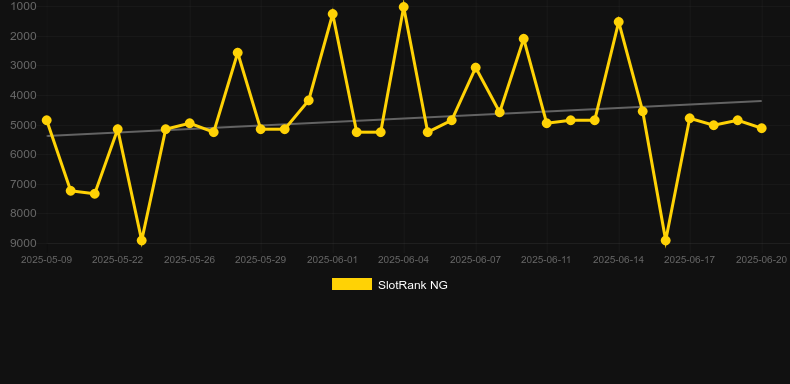Click the 2025-06-17 x-axis date label
Image resolution: width=790 pixels, height=384 pixels.
(690, 260)
